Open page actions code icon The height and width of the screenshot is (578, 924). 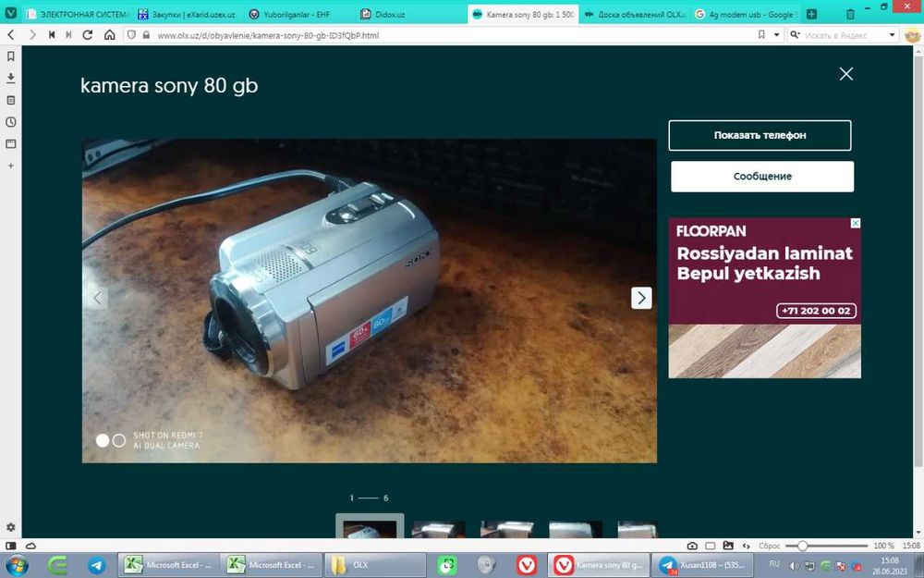coord(746,547)
